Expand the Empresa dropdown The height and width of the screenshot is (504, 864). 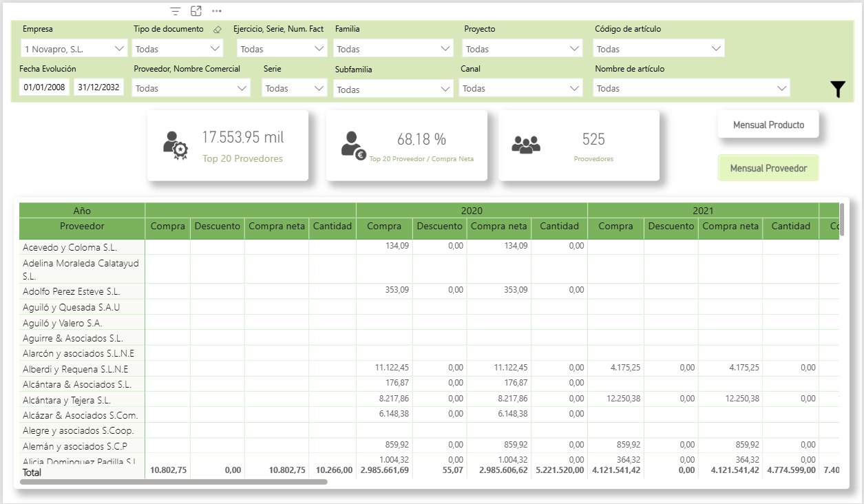point(120,49)
